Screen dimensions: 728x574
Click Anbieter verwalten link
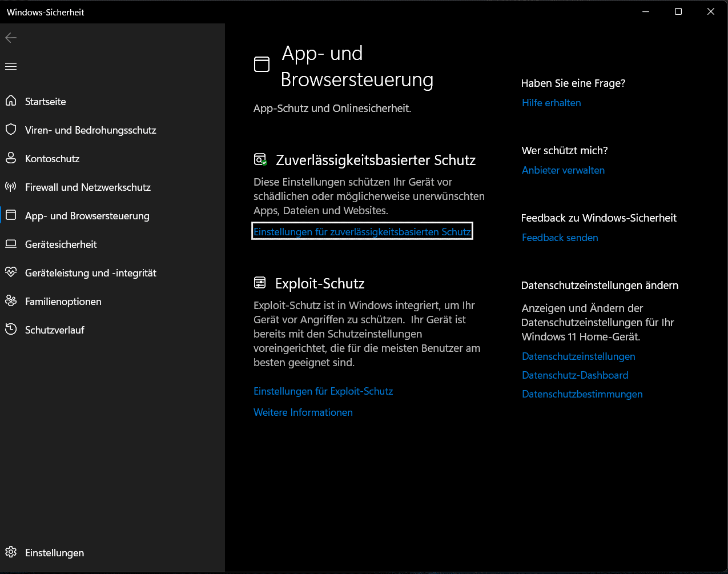point(563,170)
